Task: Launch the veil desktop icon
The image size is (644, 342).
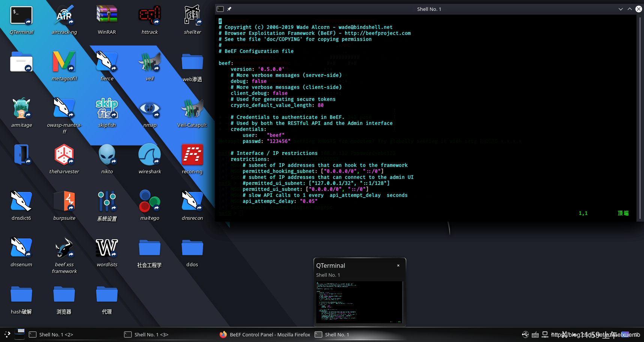Action: pos(150,66)
